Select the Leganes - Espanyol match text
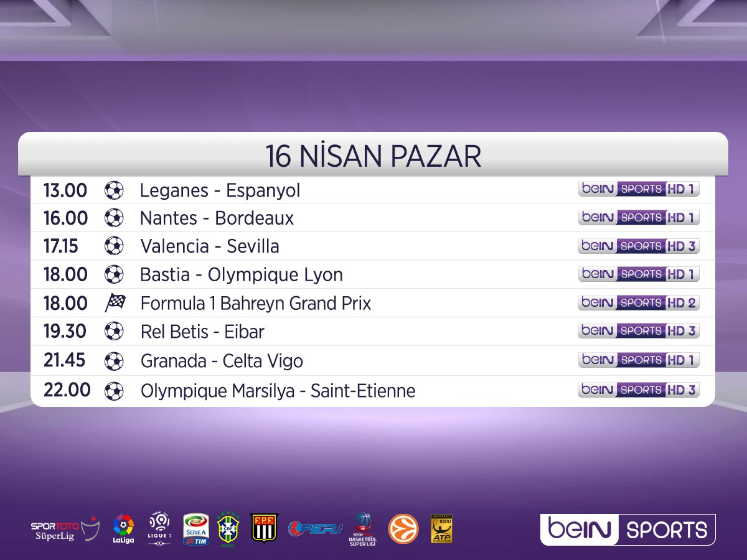The height and width of the screenshot is (560, 747). pyautogui.click(x=220, y=191)
